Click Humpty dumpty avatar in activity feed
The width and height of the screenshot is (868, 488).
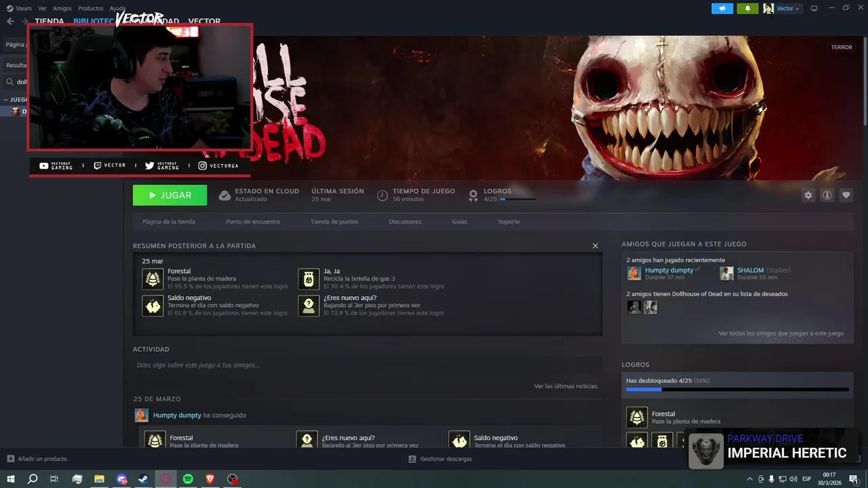point(141,415)
